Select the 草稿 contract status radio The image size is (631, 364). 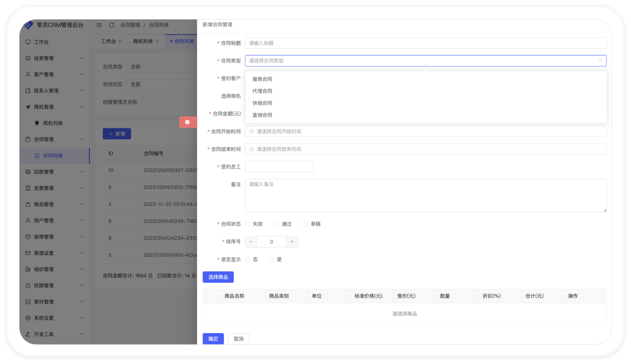tap(305, 224)
